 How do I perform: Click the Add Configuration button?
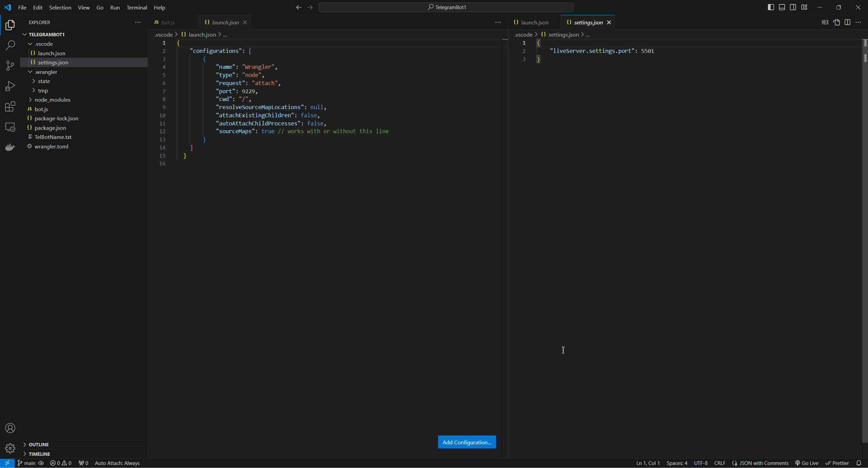467,442
